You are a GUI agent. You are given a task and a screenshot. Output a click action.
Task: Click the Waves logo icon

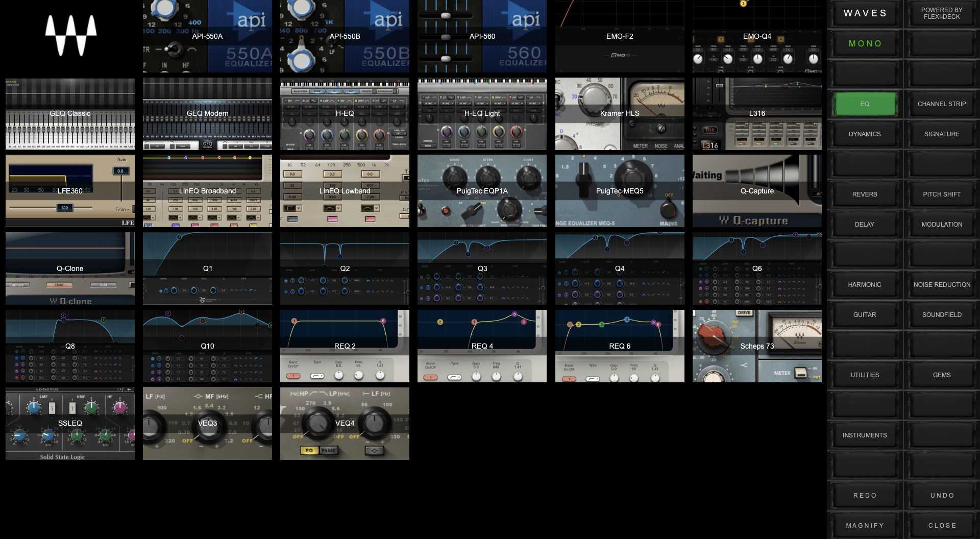click(70, 35)
